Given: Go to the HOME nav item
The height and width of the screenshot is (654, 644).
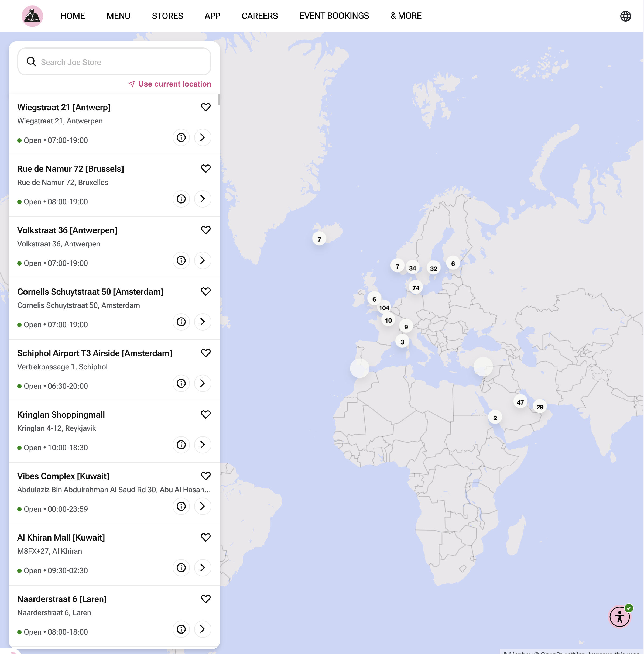Looking at the screenshot, I should (73, 16).
